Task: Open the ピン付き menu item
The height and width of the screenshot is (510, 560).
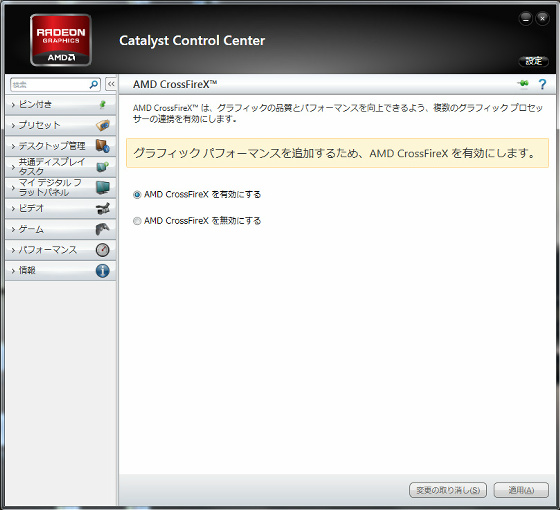Action: tap(61, 105)
